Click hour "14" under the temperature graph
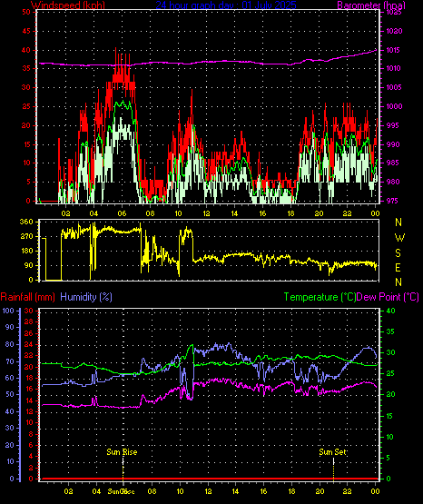This screenshot has height=504, width=423. pos(236,491)
